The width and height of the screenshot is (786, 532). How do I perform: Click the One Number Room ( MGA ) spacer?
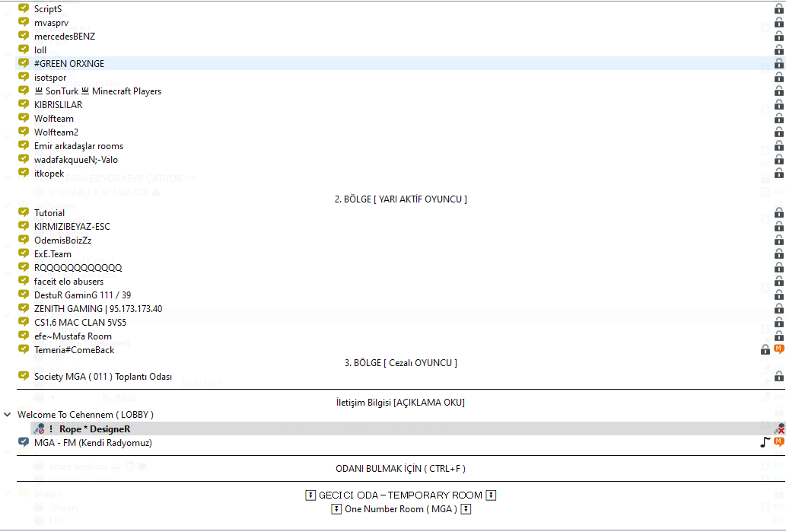pos(400,509)
